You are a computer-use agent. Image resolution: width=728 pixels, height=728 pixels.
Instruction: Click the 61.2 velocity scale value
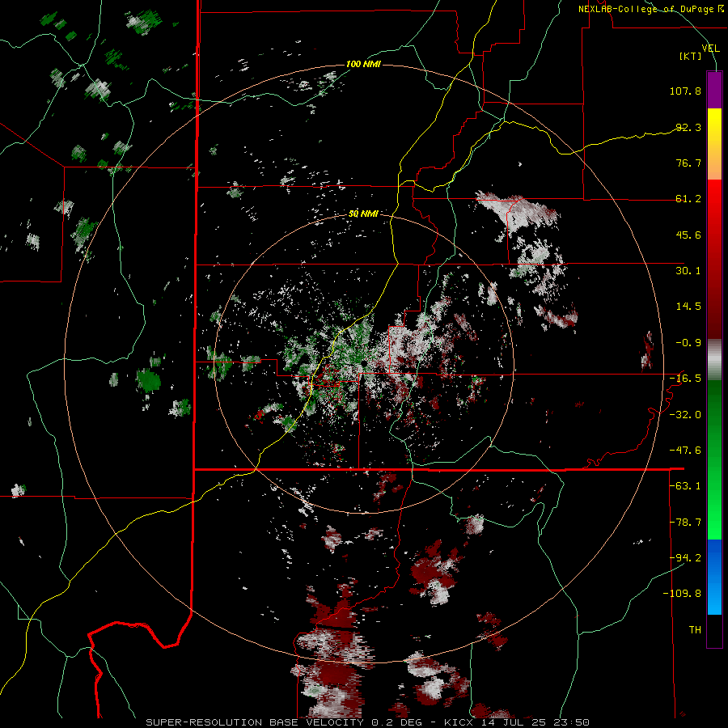click(x=688, y=199)
